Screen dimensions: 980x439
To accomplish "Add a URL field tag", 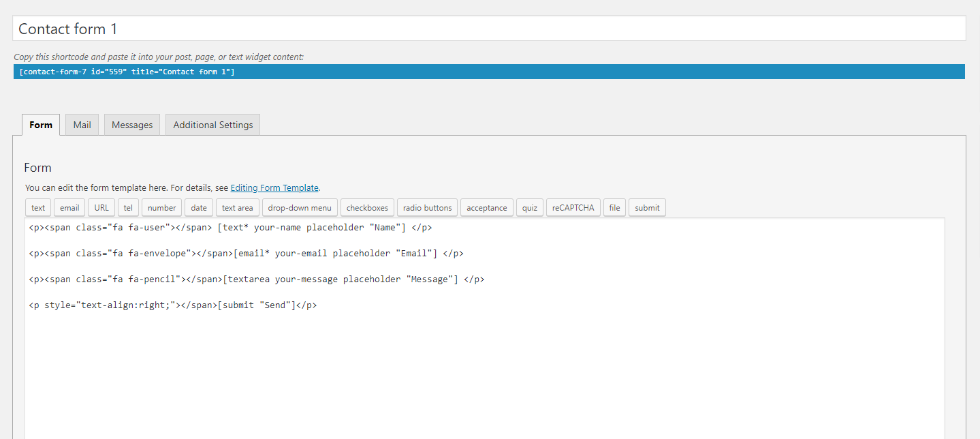I will [x=101, y=208].
